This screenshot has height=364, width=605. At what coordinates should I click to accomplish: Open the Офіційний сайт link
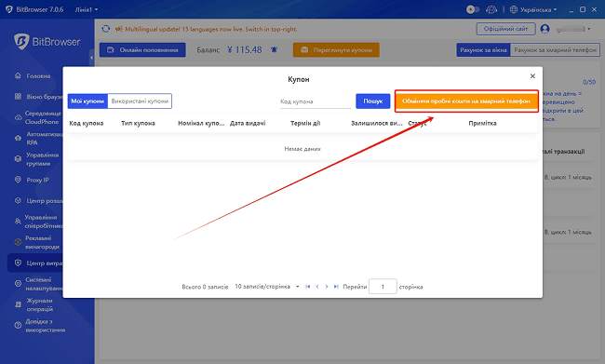click(505, 29)
